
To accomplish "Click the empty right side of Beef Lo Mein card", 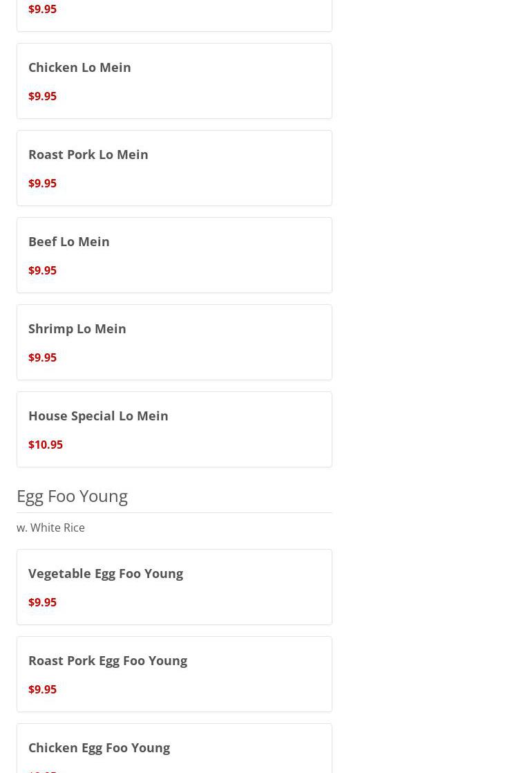I will pyautogui.click(x=263, y=255).
